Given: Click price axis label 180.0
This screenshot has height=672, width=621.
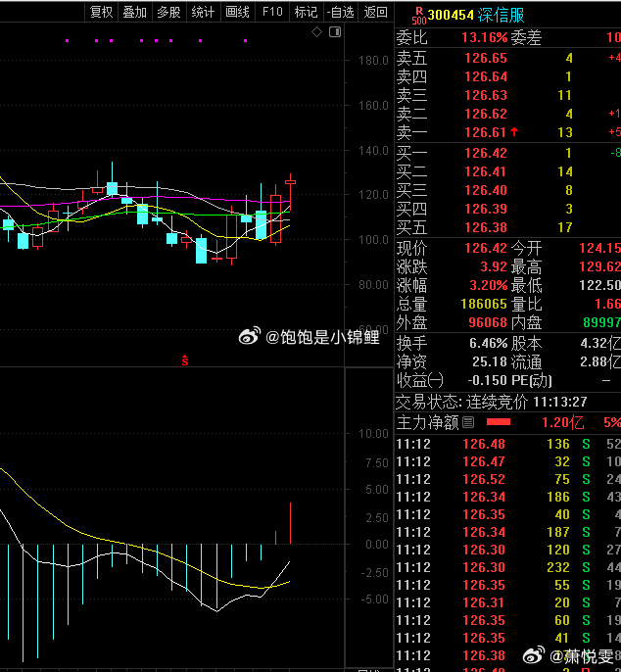Looking at the screenshot, I should click(373, 61).
